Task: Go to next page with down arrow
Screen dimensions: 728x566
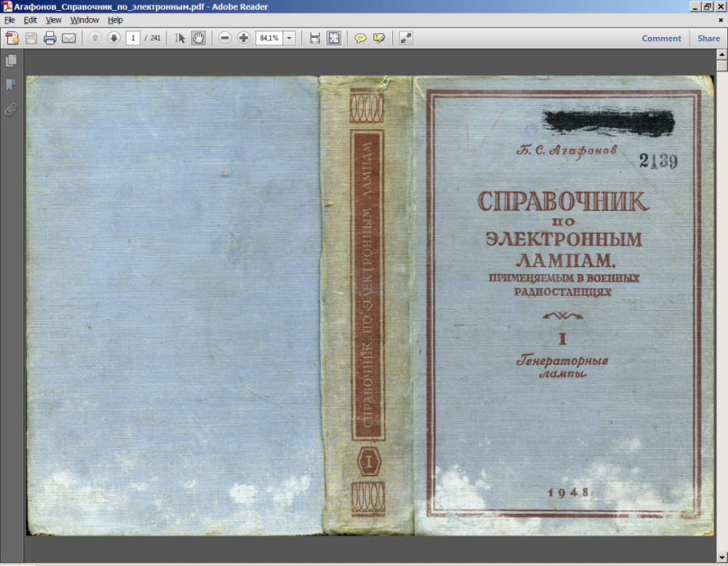Action: (x=114, y=39)
